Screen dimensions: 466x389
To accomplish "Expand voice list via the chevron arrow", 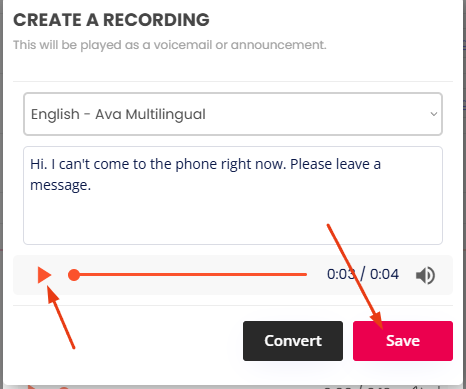I will [x=434, y=114].
